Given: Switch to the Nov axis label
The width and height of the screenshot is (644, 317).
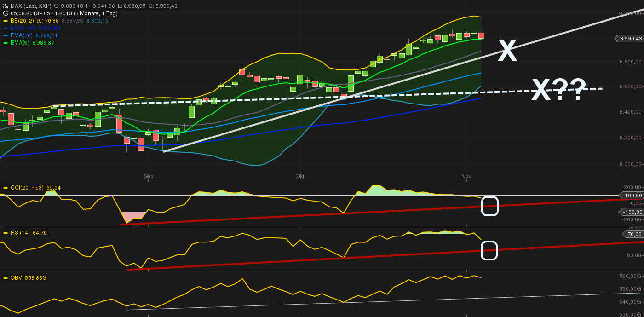Looking at the screenshot, I should point(466,176).
